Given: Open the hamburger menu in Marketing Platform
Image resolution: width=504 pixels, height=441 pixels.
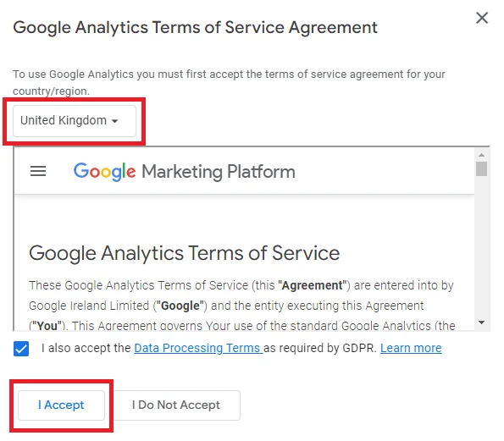Looking at the screenshot, I should pos(38,171).
